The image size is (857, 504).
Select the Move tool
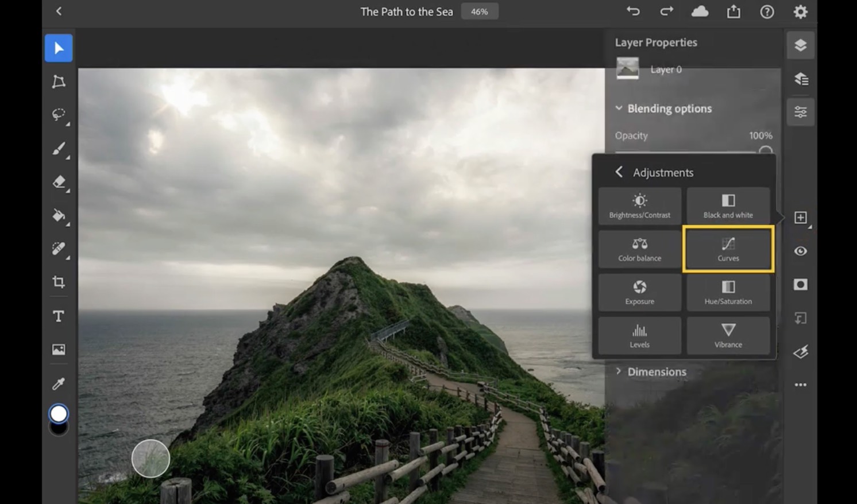59,48
